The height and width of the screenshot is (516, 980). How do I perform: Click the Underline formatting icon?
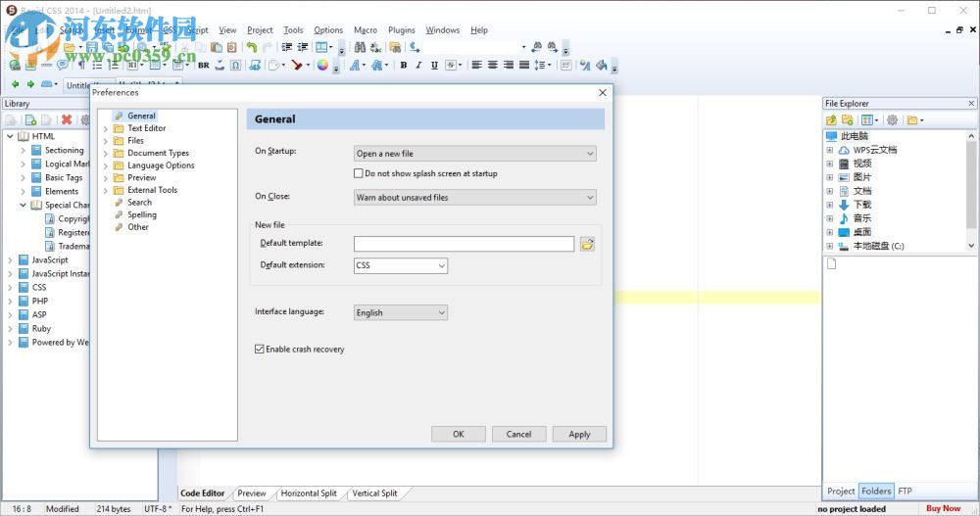[434, 65]
